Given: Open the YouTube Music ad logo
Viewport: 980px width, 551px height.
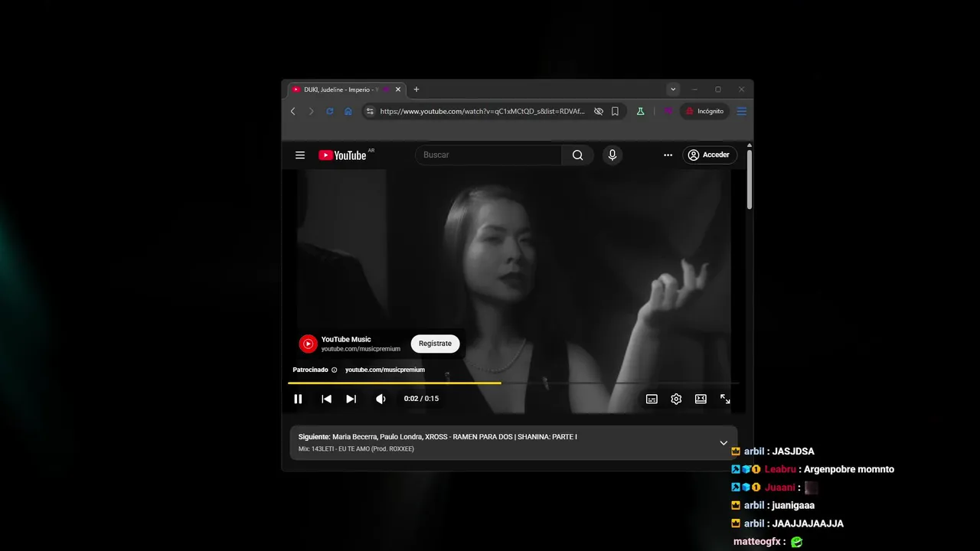Looking at the screenshot, I should [x=308, y=344].
